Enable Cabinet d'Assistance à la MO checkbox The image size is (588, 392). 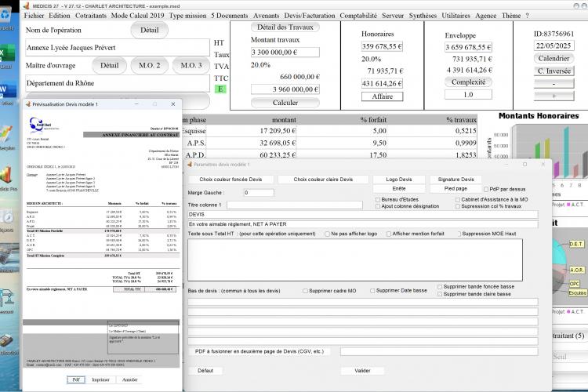click(x=458, y=200)
